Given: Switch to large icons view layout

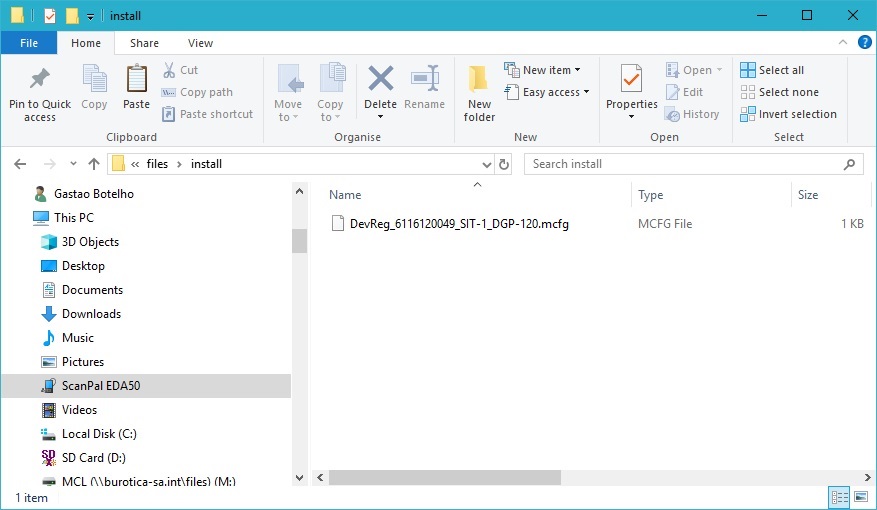Looking at the screenshot, I should click(862, 497).
